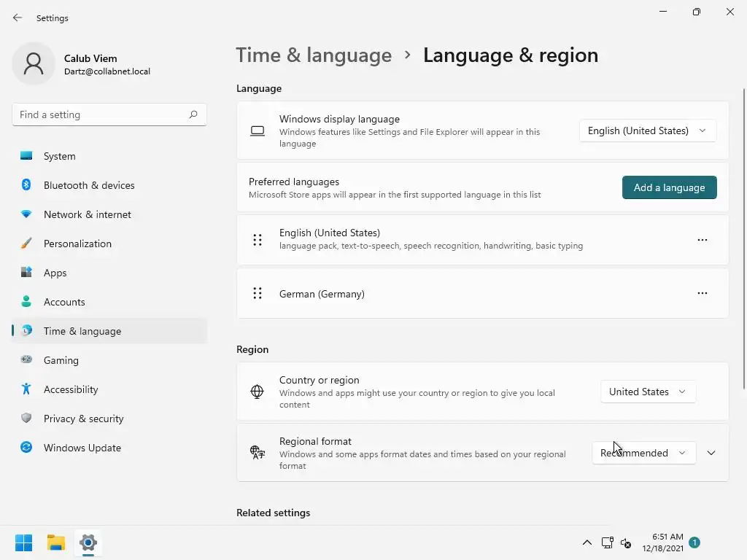Select Privacy & security in sidebar

tap(83, 419)
